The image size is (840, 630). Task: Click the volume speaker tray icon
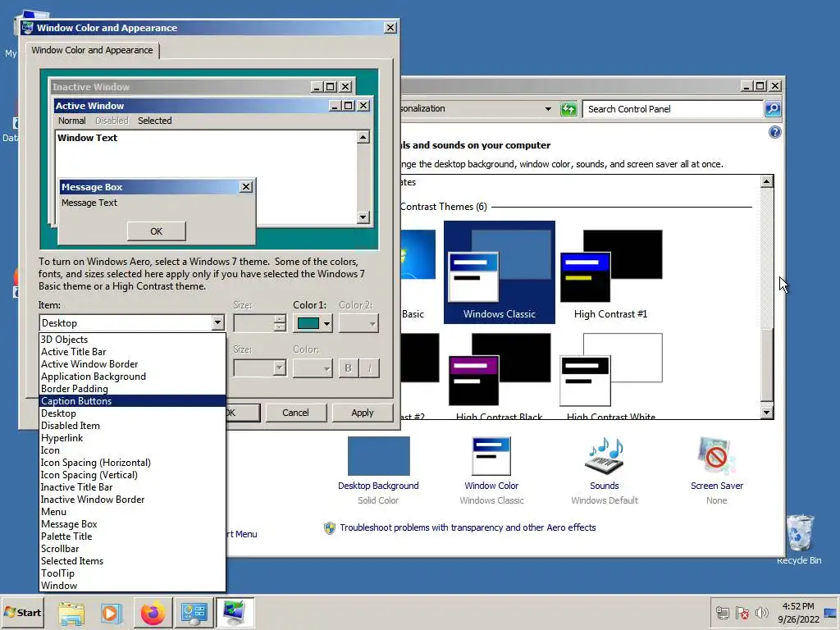pyautogui.click(x=761, y=613)
